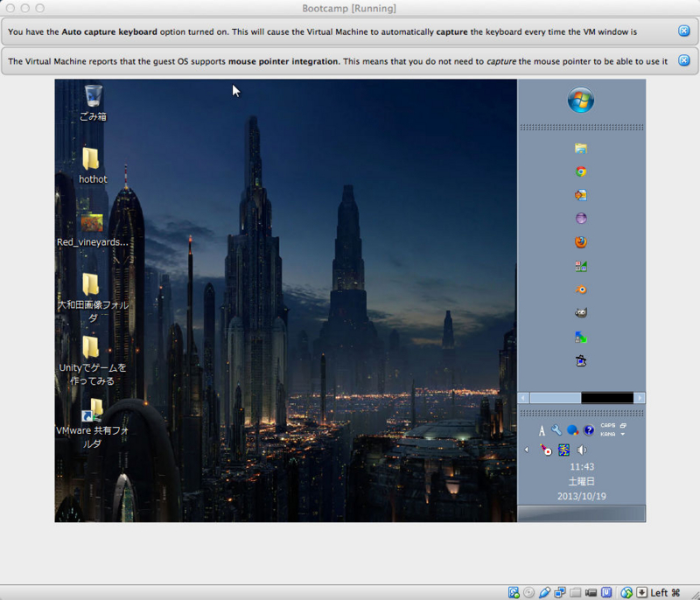Click the purple U status bar indicator
Image resolution: width=700 pixels, height=600 pixels.
point(606,592)
